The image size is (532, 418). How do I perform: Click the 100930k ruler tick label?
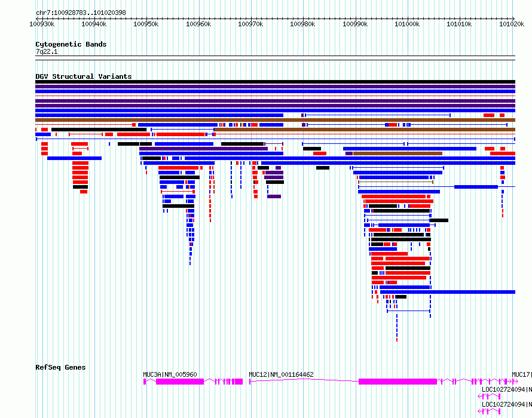click(42, 24)
